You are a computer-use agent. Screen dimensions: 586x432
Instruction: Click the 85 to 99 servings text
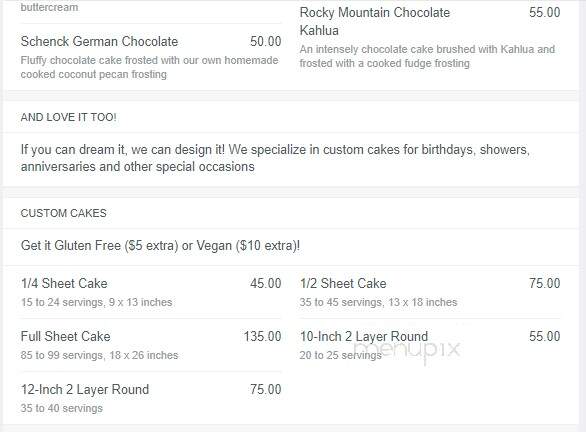(99, 355)
